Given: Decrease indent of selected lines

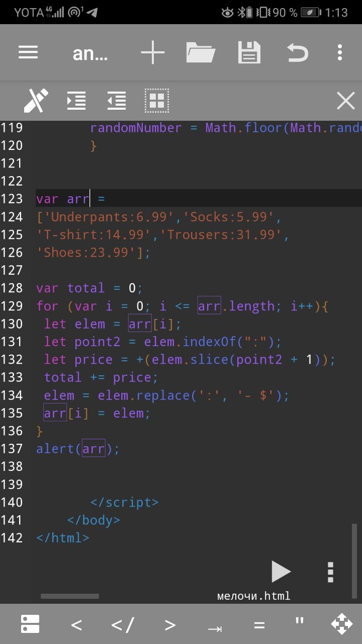Looking at the screenshot, I should pyautogui.click(x=117, y=101).
